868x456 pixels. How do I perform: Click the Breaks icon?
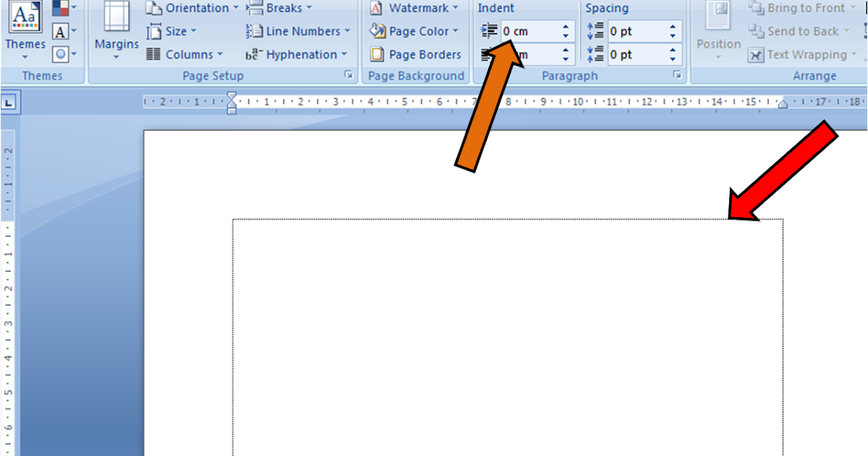pos(254,9)
